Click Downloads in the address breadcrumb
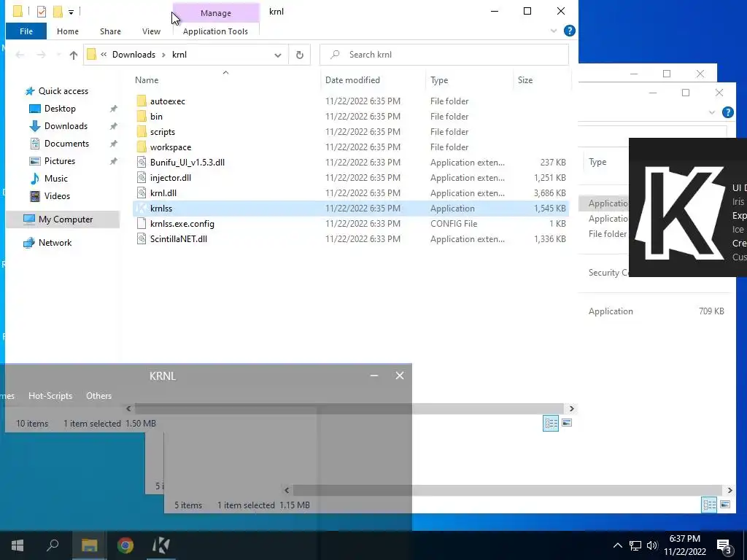The width and height of the screenshot is (747, 560). point(134,55)
